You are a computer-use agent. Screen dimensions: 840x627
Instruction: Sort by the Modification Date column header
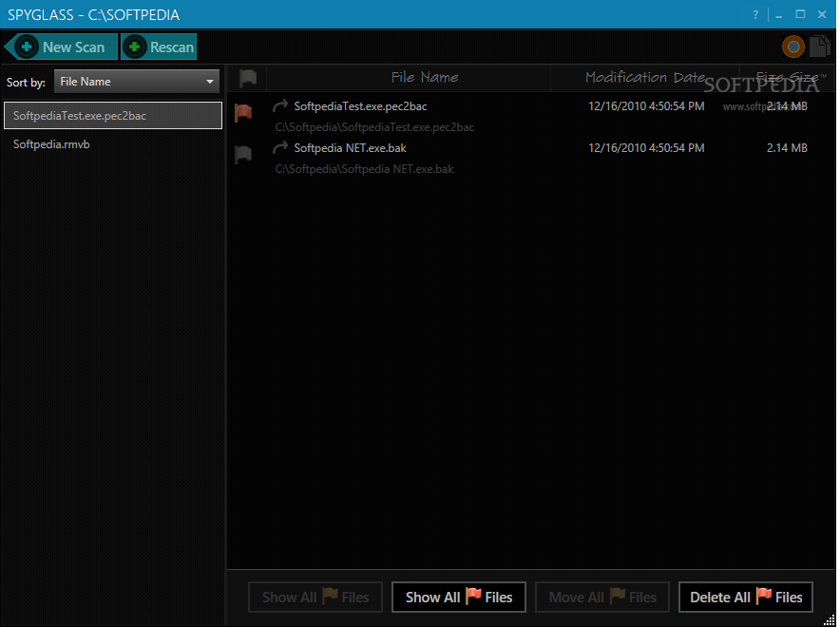click(645, 78)
